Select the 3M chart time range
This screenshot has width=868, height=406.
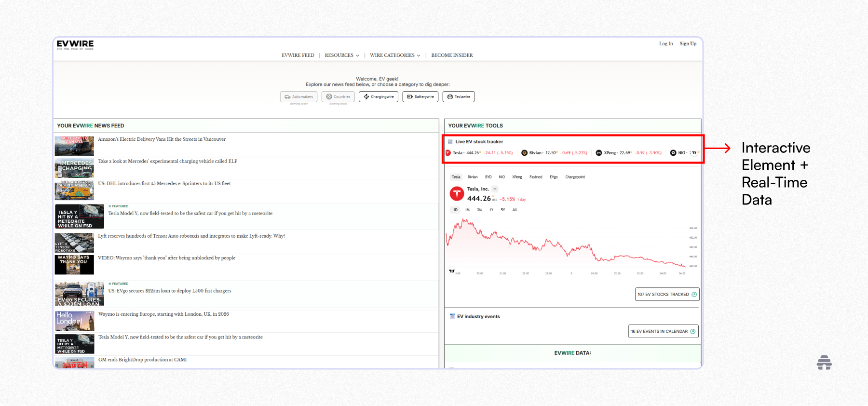point(479,210)
